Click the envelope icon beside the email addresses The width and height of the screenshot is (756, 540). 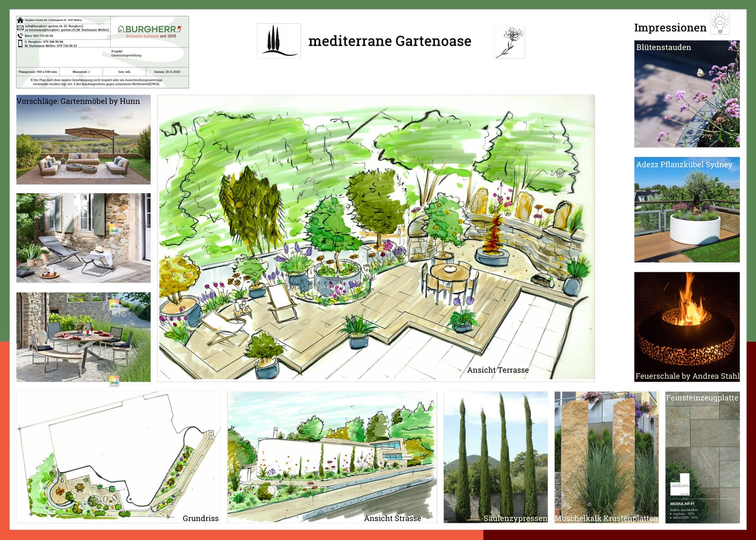(20, 28)
